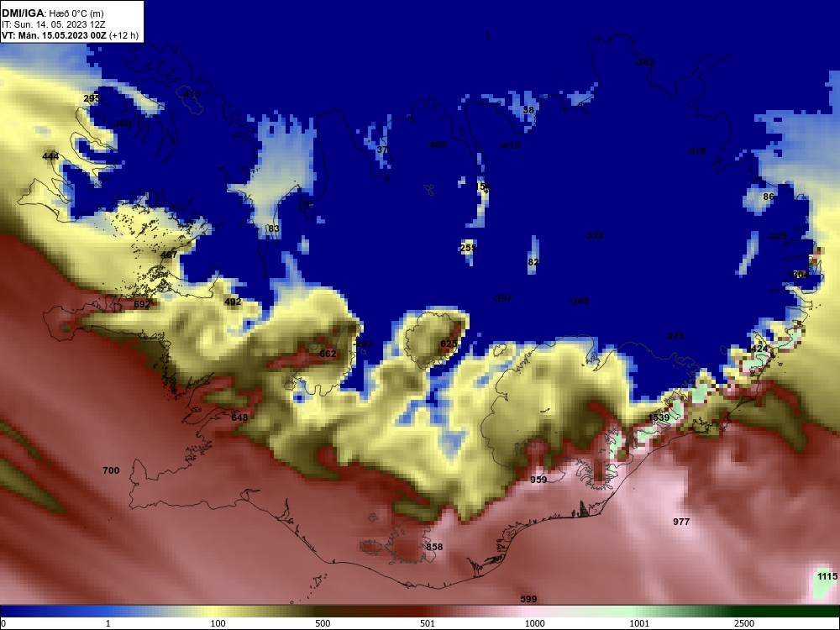Click the -360 height label
The image size is (840, 630).
[x=121, y=123]
